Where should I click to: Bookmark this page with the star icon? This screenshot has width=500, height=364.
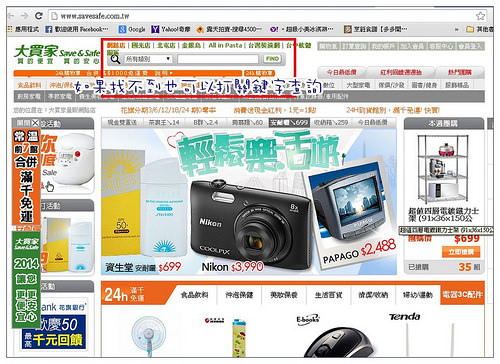[x=480, y=16]
